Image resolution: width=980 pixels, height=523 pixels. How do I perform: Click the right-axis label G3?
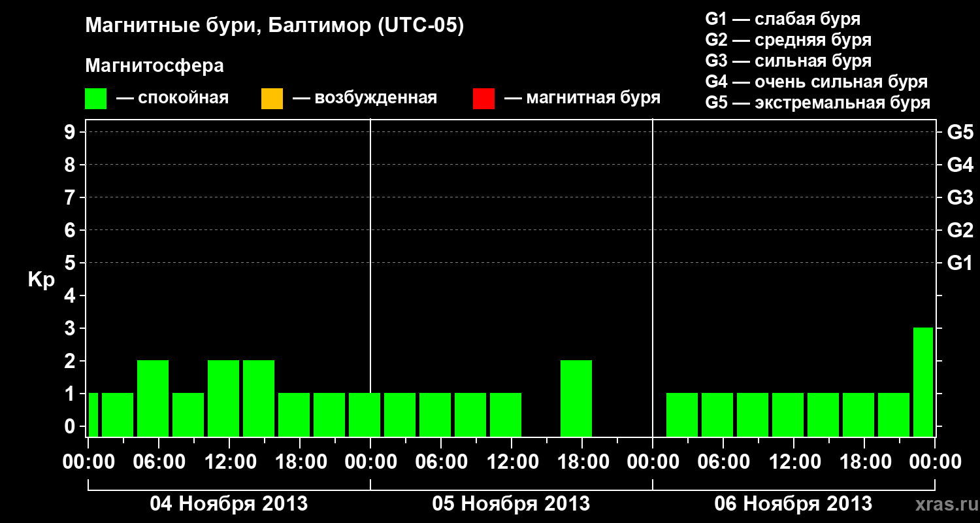pyautogui.click(x=960, y=197)
